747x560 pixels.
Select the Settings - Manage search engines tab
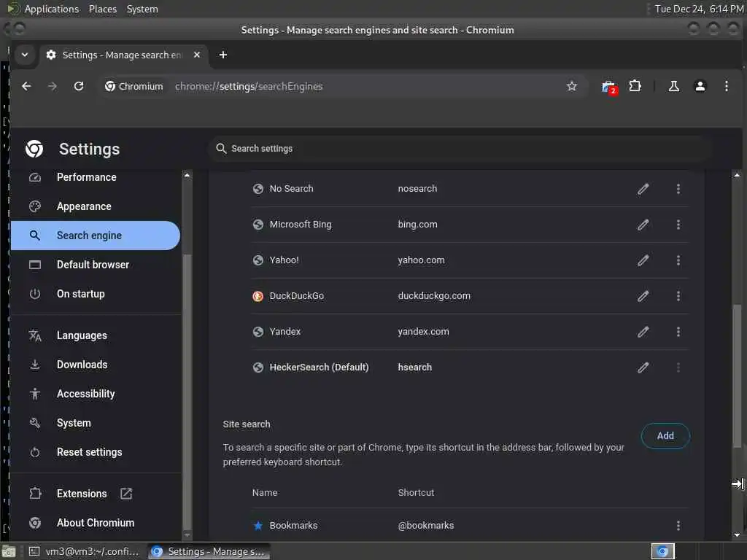(122, 55)
